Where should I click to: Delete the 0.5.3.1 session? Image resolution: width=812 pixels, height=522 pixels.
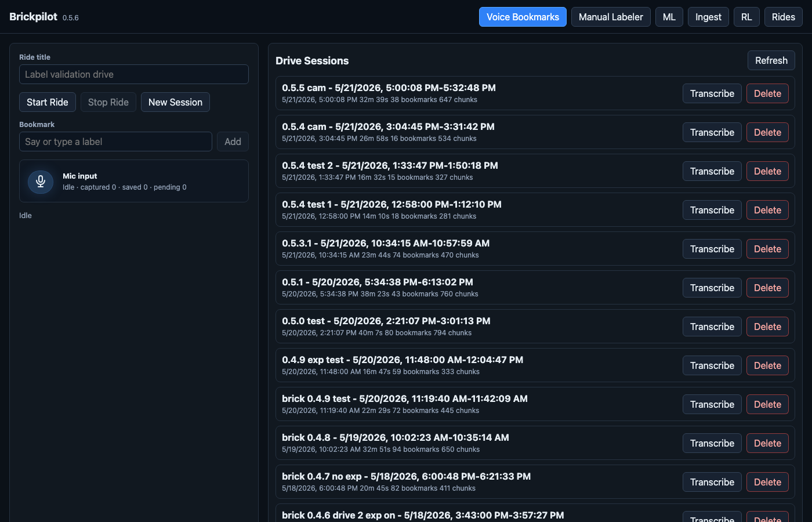[767, 249]
